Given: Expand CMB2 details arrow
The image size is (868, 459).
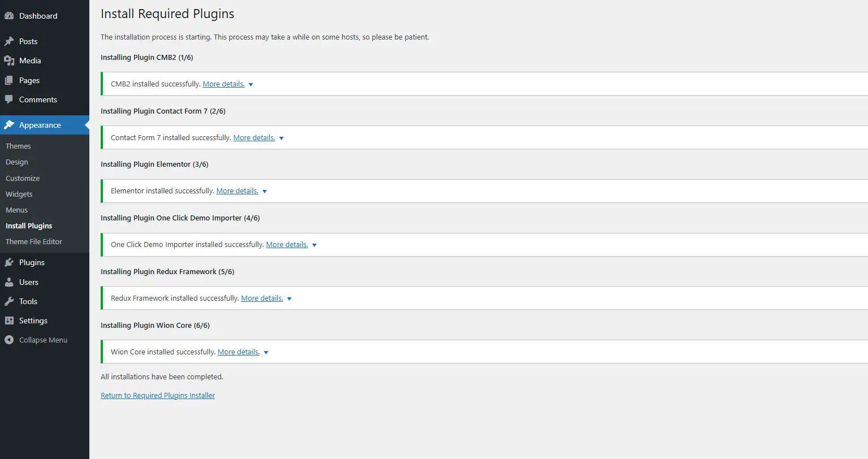Looking at the screenshot, I should point(251,85).
